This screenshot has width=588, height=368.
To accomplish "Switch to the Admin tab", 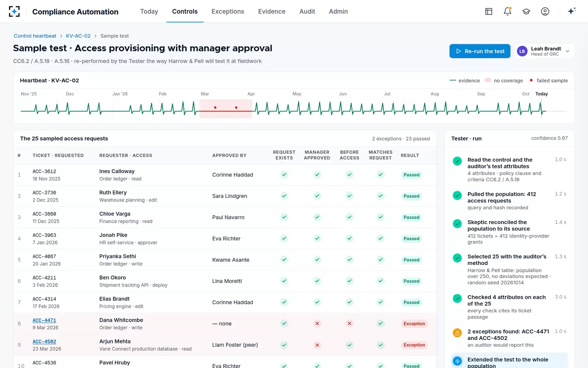I will 339,11.
